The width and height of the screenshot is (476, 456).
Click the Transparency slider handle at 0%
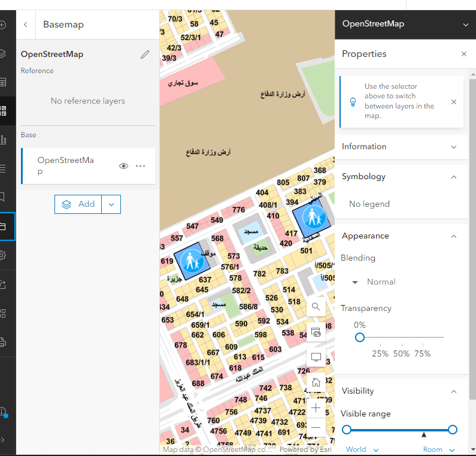point(360,337)
